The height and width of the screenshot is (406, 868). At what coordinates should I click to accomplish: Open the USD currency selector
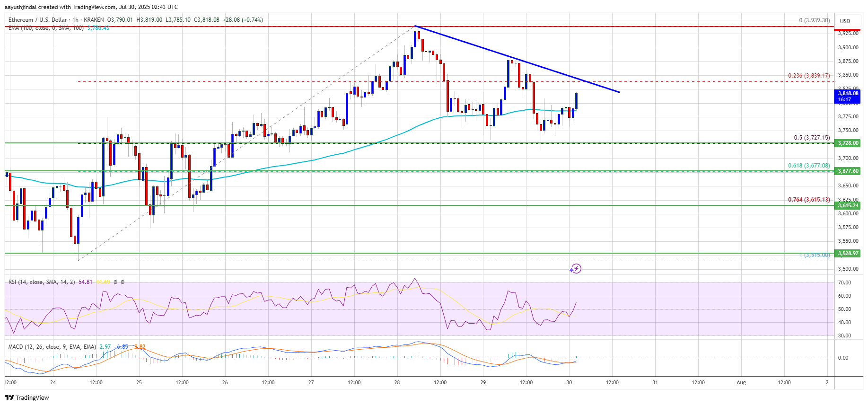845,21
